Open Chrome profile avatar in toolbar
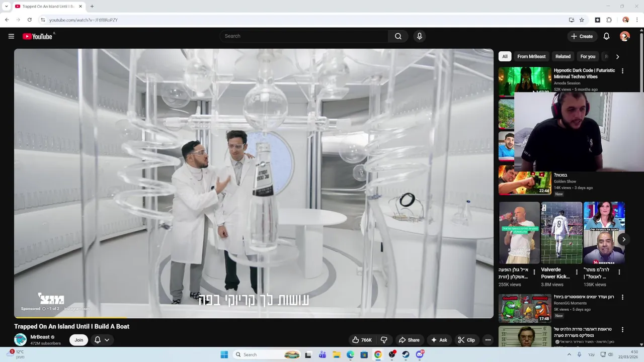 [x=625, y=20]
